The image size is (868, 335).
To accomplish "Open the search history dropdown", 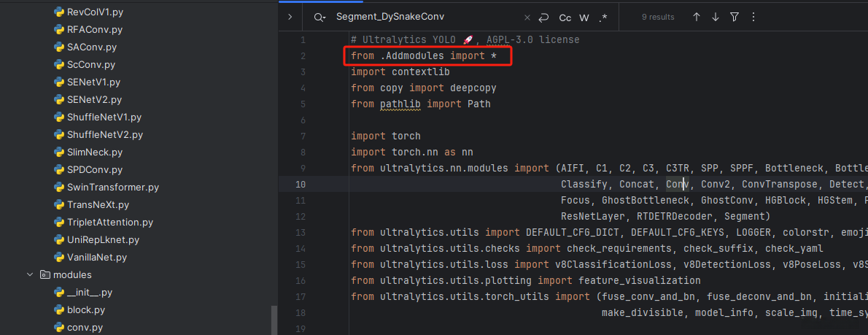I will tap(319, 17).
